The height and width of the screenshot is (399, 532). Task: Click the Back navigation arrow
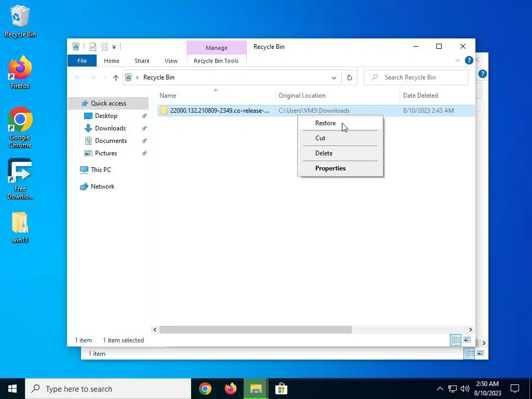(x=77, y=78)
